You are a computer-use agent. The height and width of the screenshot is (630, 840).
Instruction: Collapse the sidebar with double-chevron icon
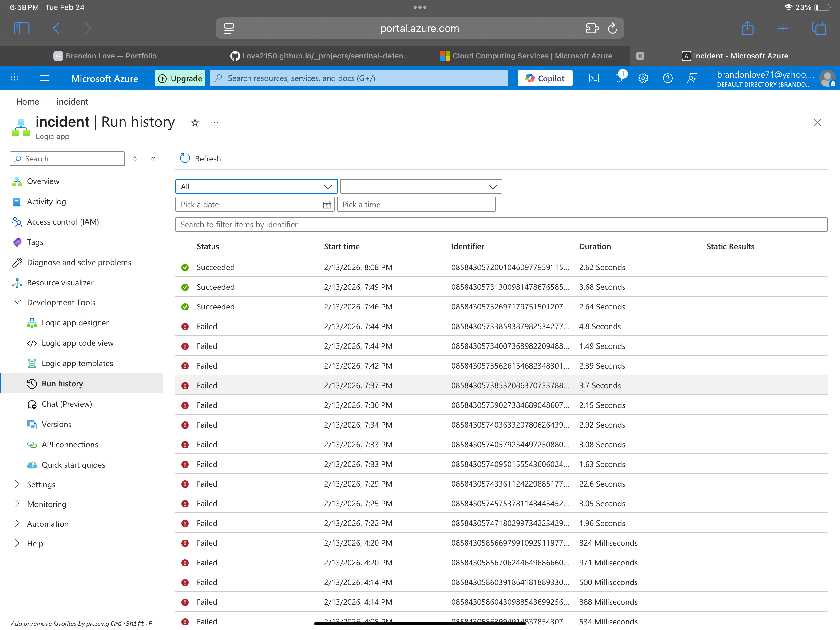pyautogui.click(x=153, y=159)
